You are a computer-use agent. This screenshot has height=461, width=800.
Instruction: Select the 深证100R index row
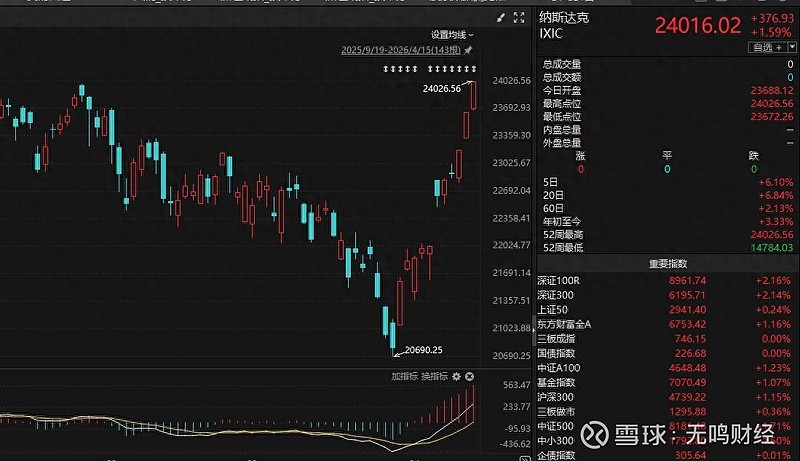pyautogui.click(x=668, y=280)
